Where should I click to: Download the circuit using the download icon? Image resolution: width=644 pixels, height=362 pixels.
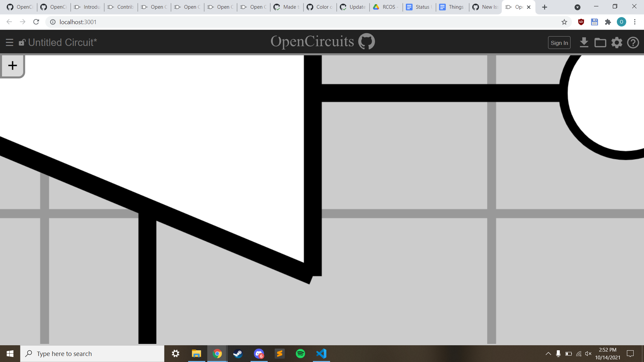[584, 43]
